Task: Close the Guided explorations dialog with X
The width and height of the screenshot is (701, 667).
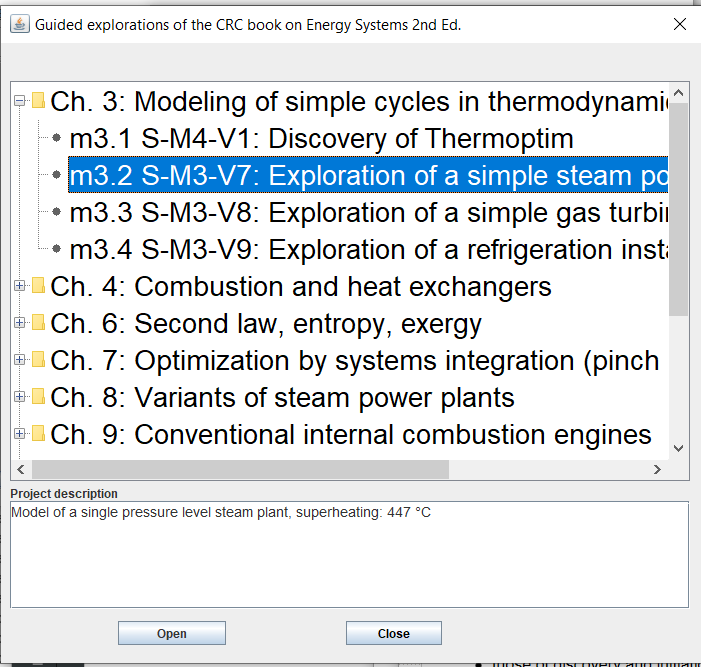Action: (680, 24)
